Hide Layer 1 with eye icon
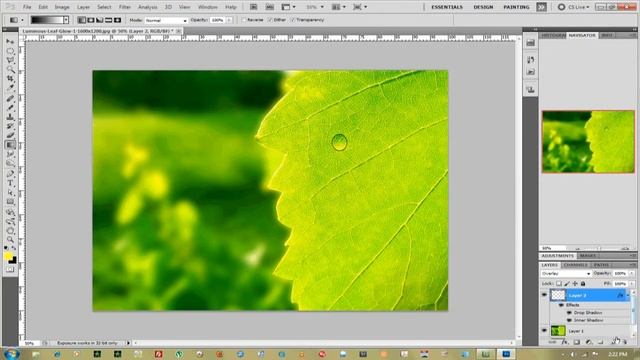 click(x=544, y=331)
